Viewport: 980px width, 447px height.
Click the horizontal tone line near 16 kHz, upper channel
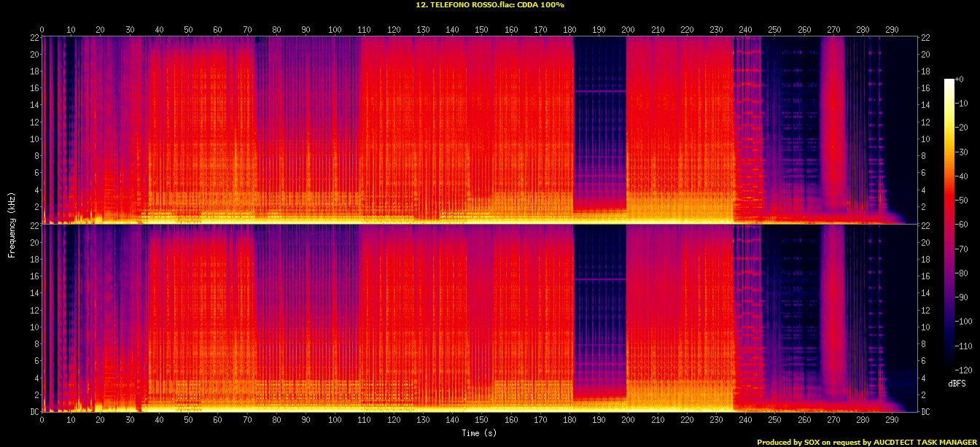(x=599, y=91)
